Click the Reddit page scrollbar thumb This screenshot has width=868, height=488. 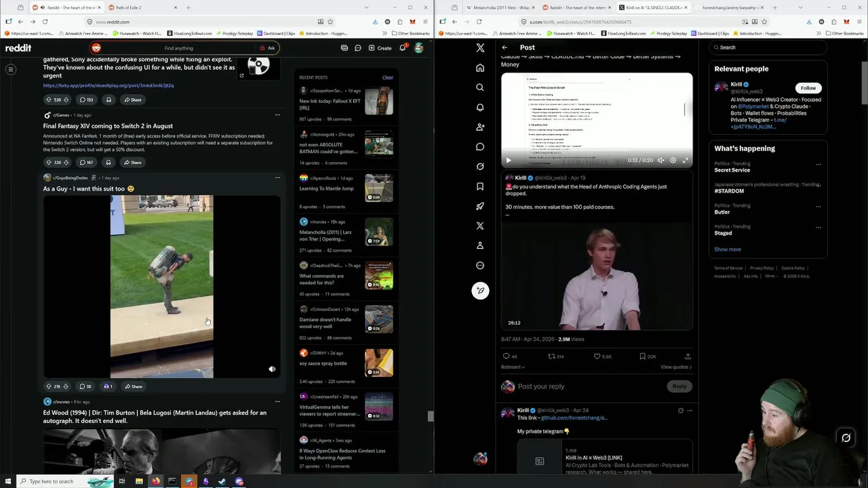(x=430, y=416)
